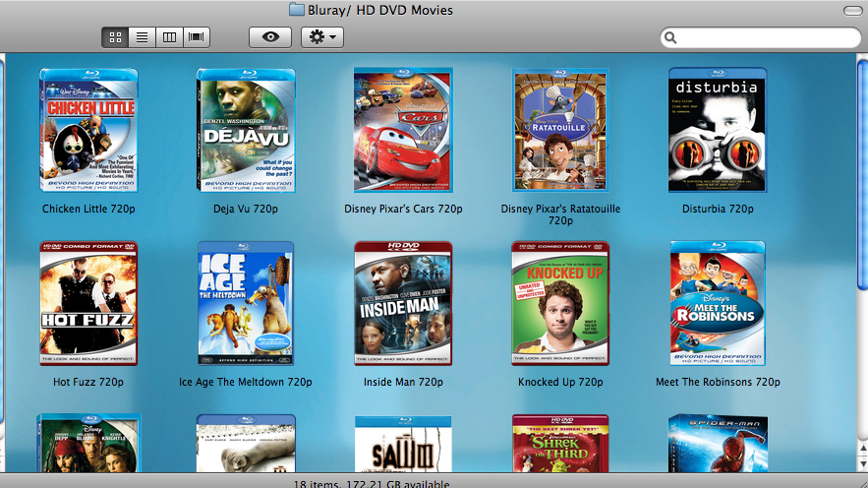This screenshot has width=868, height=488.
Task: Click the label "Disney Pixar's Cars 720p"
Action: (403, 209)
